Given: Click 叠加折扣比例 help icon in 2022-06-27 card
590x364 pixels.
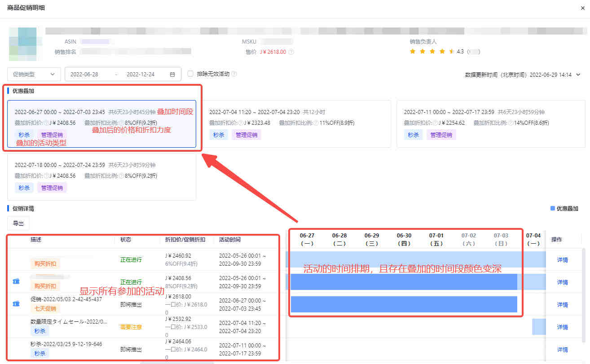Looking at the screenshot, I should click(x=121, y=123).
